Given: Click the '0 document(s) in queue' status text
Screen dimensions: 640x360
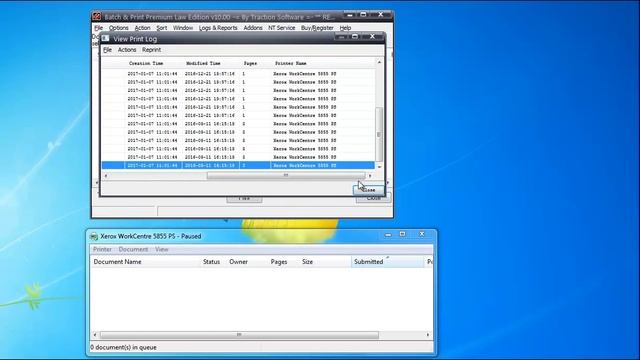Looking at the screenshot, I should point(123,347).
